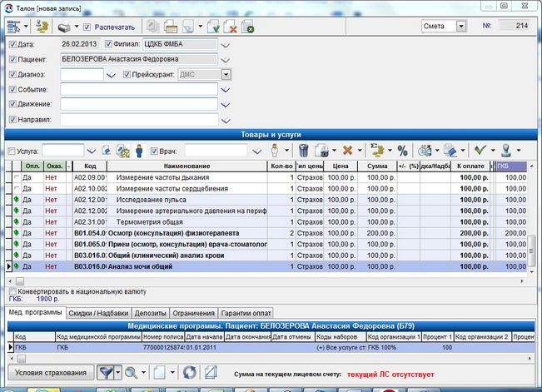Toggle the Услуга checkbox

[x=12, y=151]
